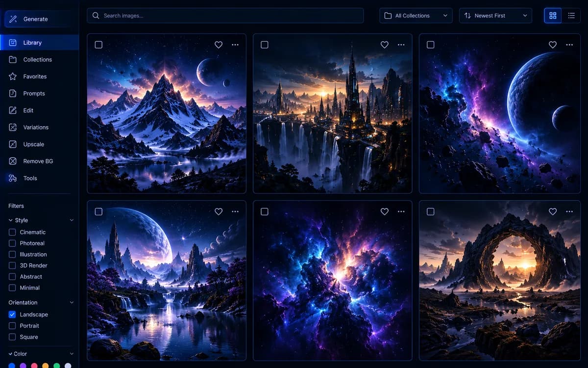
Task: Tick the moonlit lake image checkbox
Action: [x=98, y=211]
